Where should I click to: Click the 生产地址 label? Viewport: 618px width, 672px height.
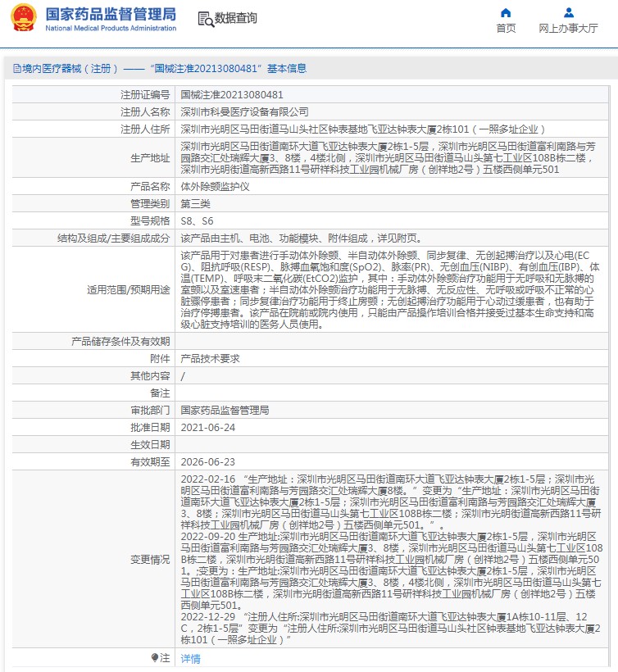pyautogui.click(x=151, y=158)
